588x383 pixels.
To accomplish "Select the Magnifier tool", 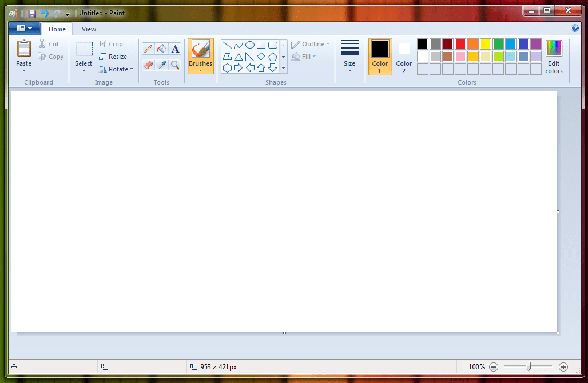I will pos(175,65).
